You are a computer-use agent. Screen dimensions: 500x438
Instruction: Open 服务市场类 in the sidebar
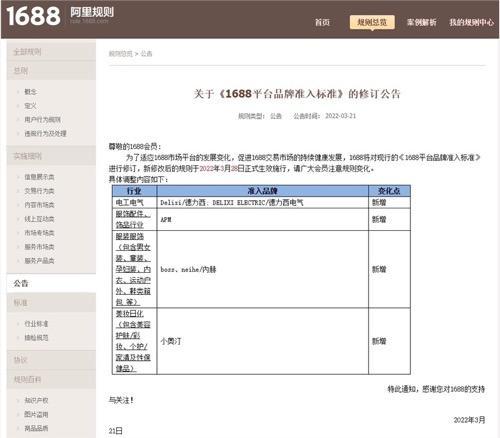tap(39, 247)
